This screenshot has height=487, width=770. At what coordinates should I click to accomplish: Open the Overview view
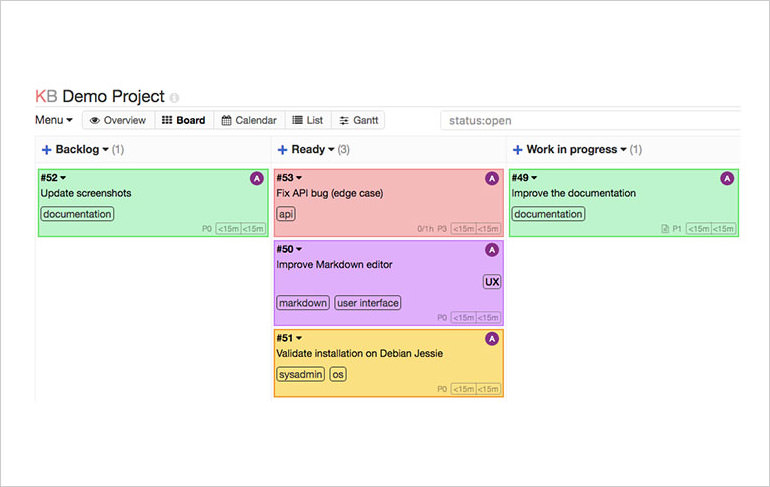(x=117, y=120)
